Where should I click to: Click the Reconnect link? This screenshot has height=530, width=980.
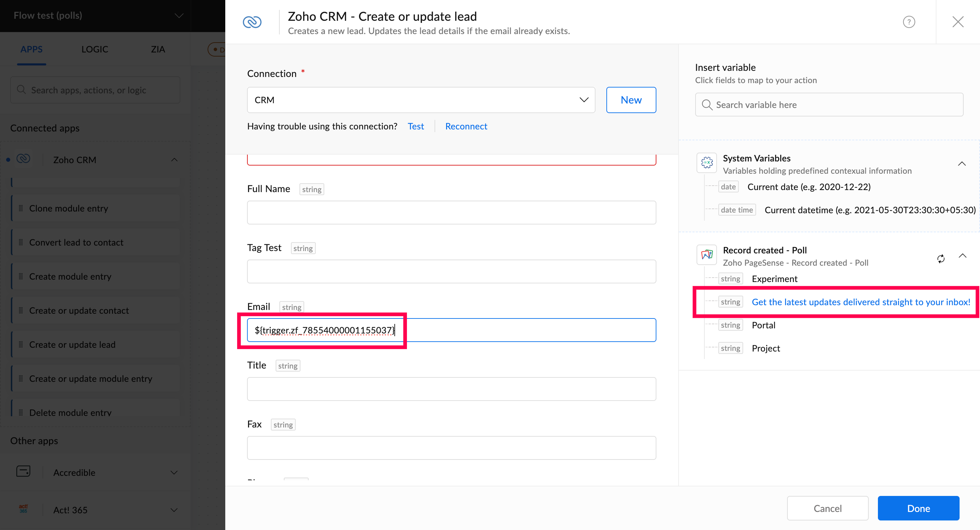click(465, 126)
